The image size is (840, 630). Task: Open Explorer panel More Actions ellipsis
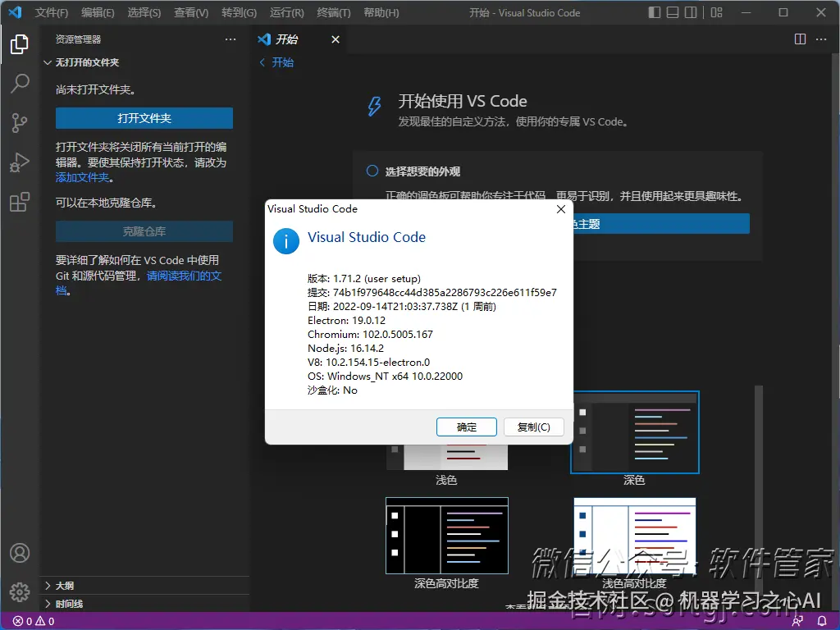coord(231,39)
